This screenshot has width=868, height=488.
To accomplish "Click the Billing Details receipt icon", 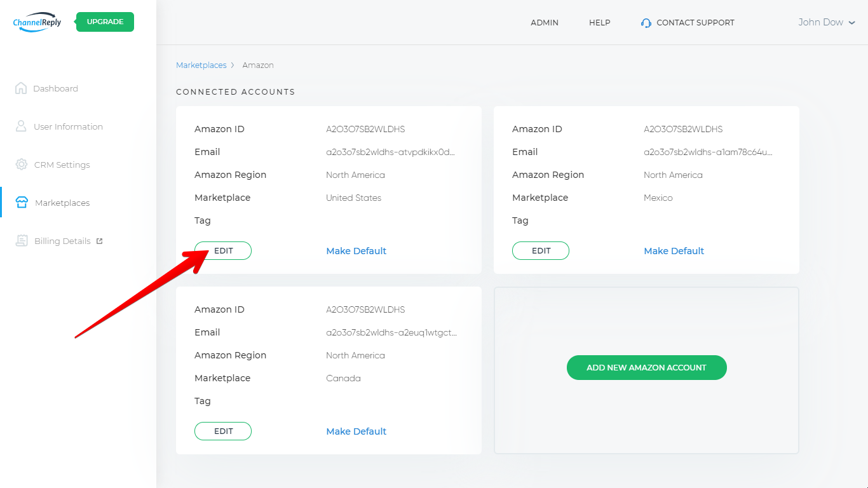I will point(22,241).
